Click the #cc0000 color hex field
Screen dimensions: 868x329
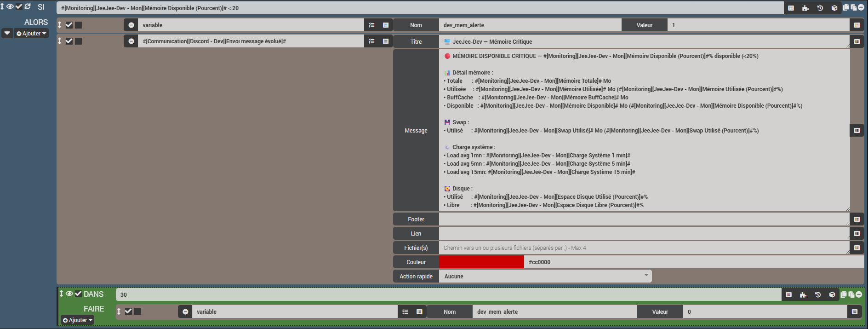coord(694,262)
